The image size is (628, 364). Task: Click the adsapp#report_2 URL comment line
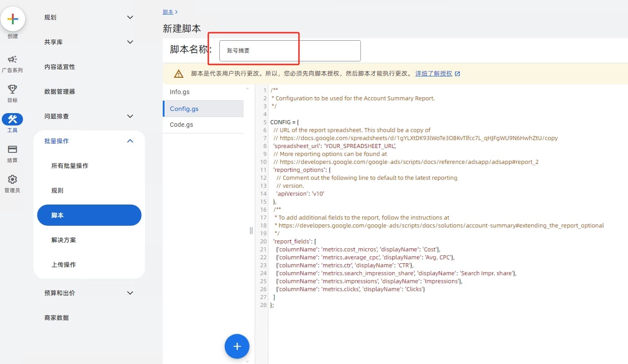(x=406, y=162)
